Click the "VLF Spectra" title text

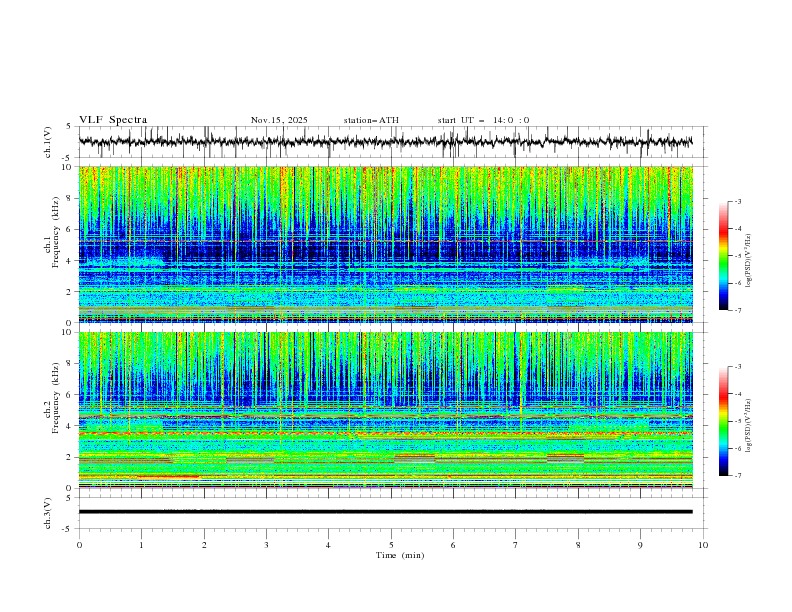coord(114,120)
